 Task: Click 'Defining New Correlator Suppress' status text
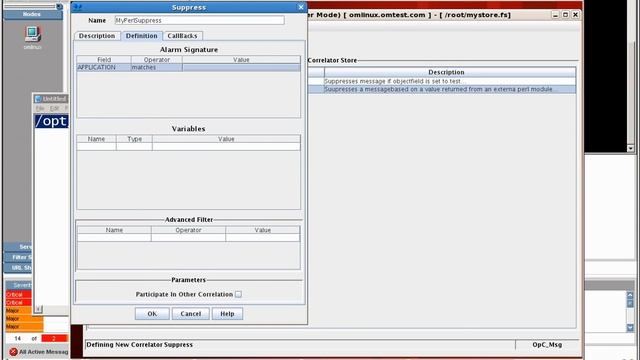click(140, 344)
